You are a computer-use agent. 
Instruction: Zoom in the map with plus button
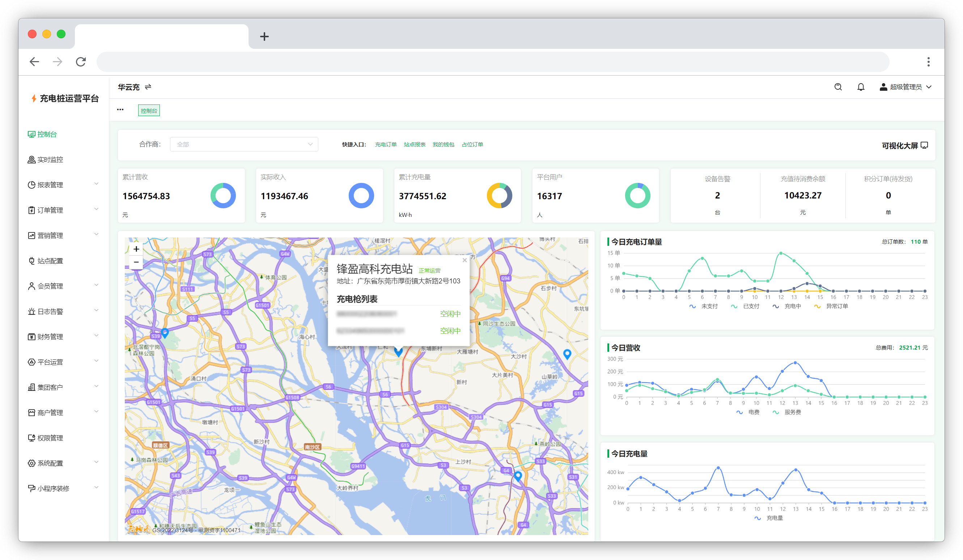[136, 249]
